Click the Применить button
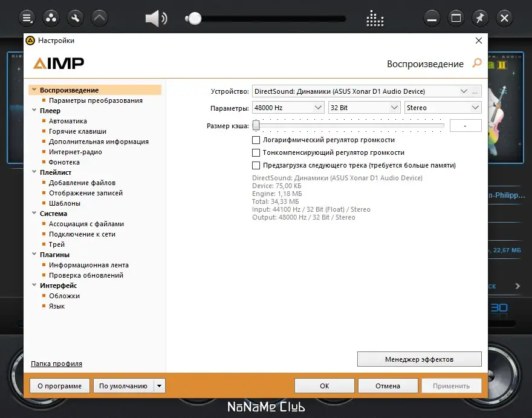 [452, 386]
